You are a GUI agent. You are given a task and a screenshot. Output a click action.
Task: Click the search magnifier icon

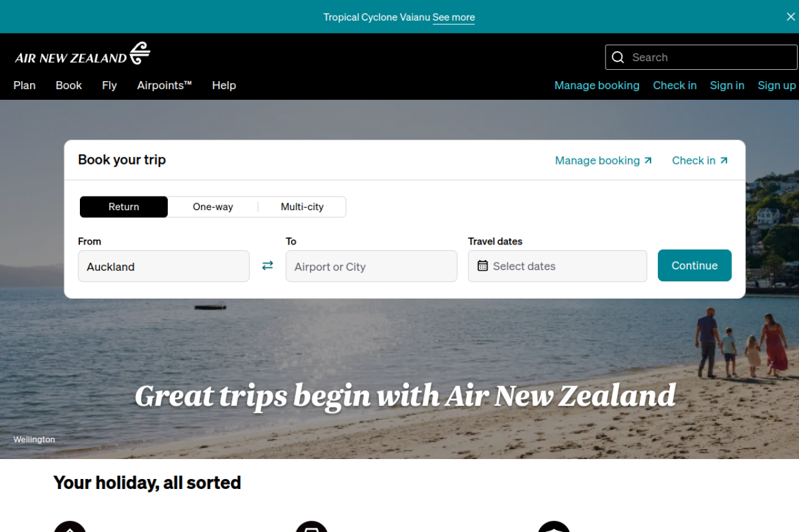coord(618,57)
